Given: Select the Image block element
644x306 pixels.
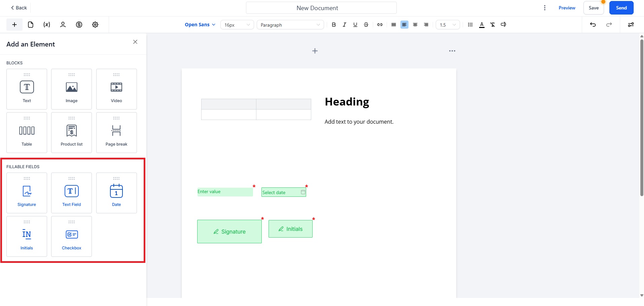Looking at the screenshot, I should [71, 89].
